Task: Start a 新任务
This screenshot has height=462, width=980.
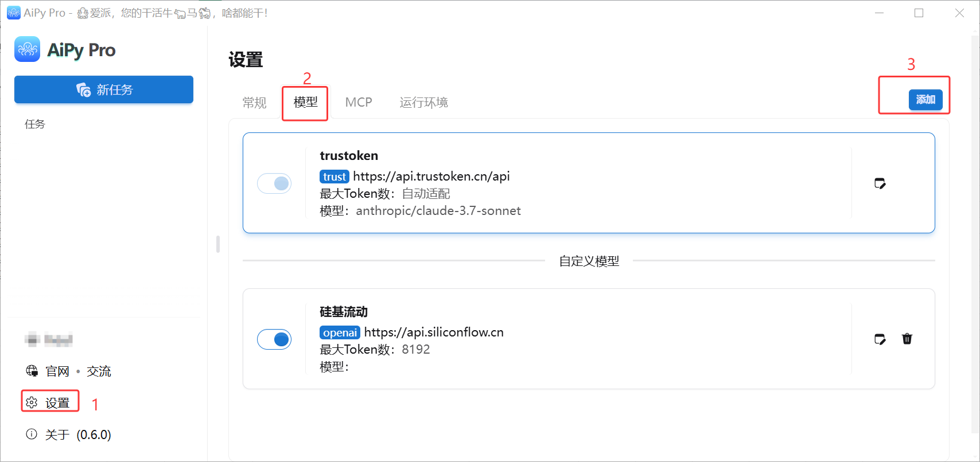Action: tap(104, 89)
